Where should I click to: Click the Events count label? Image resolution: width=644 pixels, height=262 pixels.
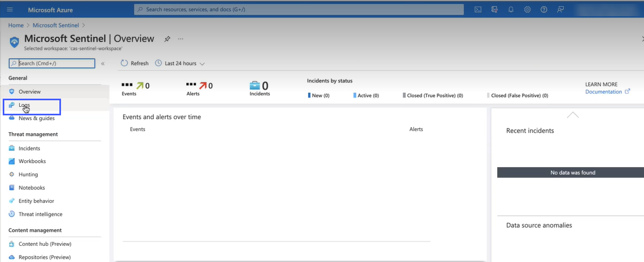point(129,93)
